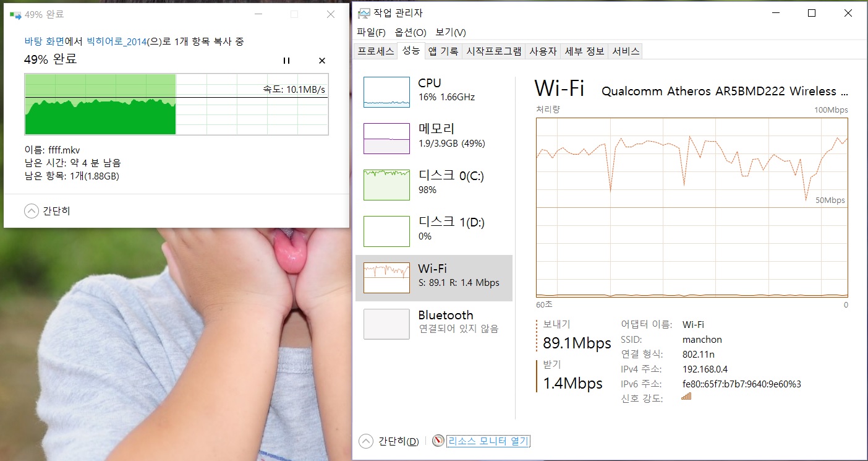This screenshot has height=461, width=868.
Task: Click the SSID value manchon
Action: [702, 340]
